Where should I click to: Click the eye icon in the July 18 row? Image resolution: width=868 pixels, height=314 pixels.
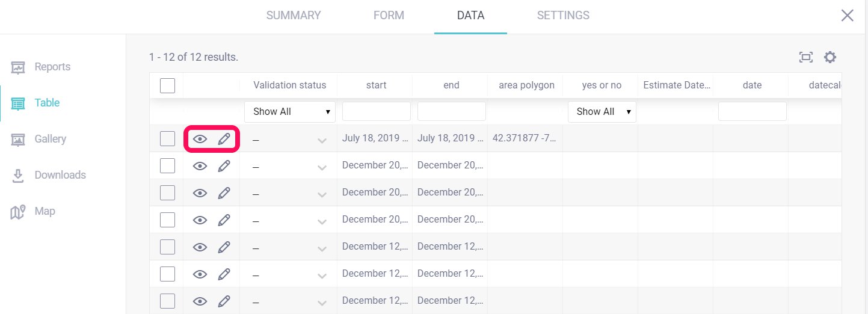tap(200, 139)
